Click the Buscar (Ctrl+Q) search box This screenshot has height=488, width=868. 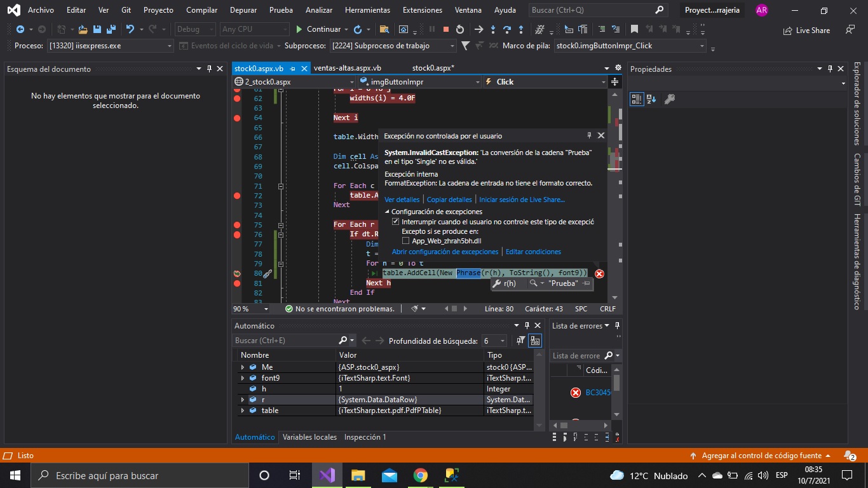pyautogui.click(x=597, y=10)
